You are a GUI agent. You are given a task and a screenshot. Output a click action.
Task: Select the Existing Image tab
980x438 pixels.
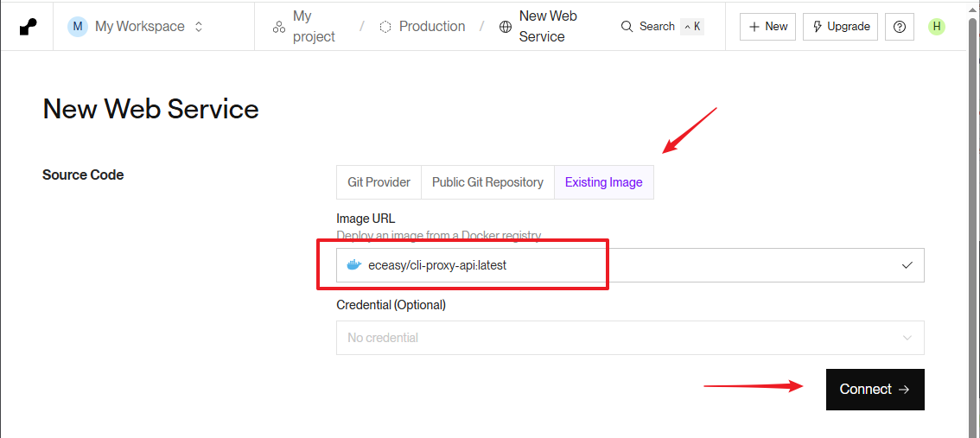coord(603,182)
